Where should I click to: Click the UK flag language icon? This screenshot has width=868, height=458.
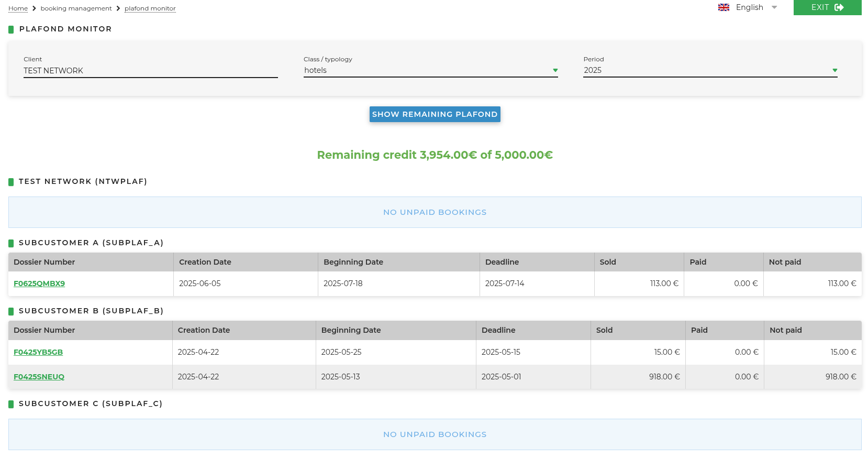724,7
